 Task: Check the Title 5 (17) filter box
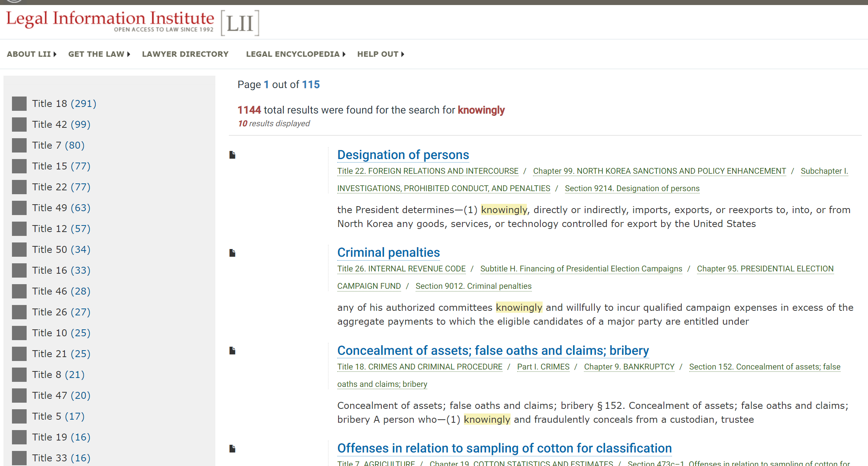click(19, 416)
